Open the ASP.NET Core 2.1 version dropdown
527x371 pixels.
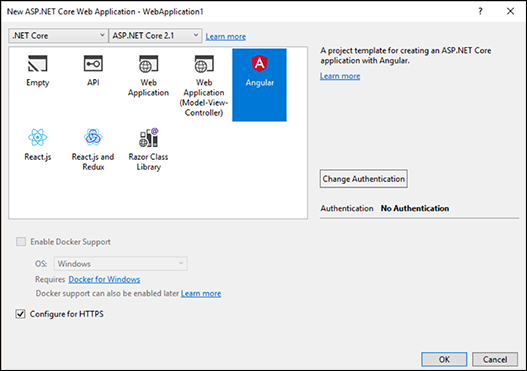(155, 36)
